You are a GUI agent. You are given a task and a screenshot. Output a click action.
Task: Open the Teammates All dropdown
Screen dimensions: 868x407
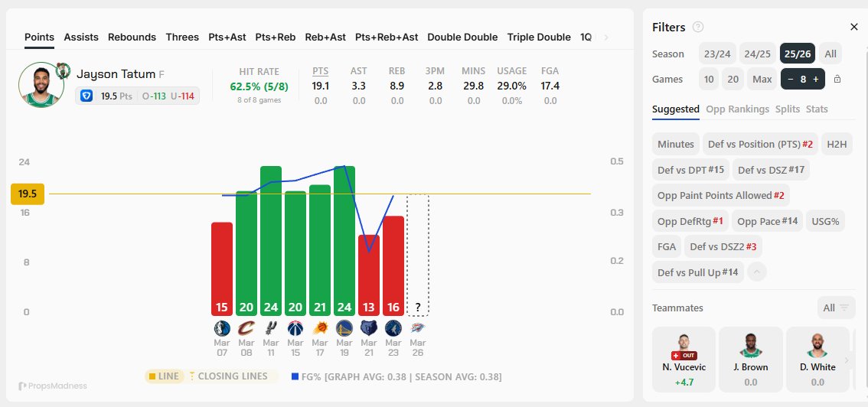coord(836,308)
